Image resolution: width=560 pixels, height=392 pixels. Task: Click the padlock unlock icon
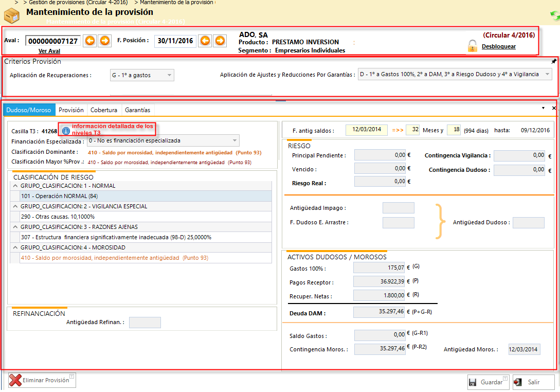click(472, 46)
